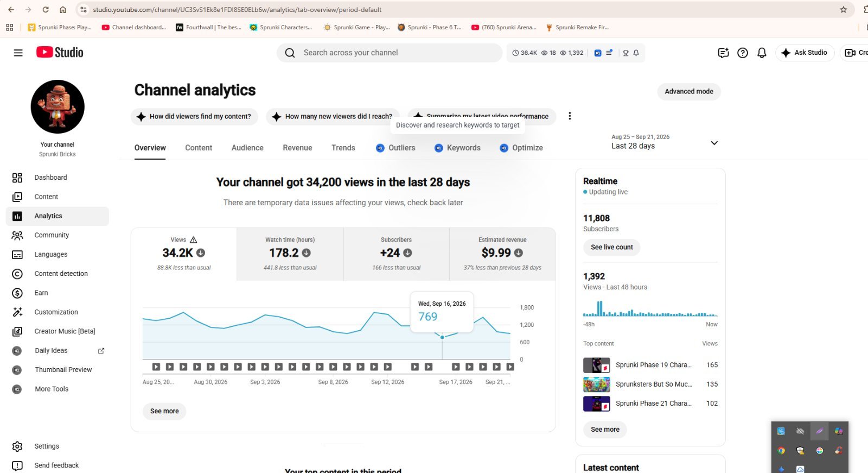Open the Outliers tab

pyautogui.click(x=395, y=148)
